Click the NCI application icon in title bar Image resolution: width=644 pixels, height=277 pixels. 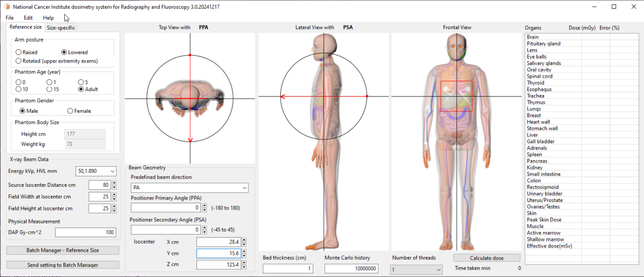7,7
